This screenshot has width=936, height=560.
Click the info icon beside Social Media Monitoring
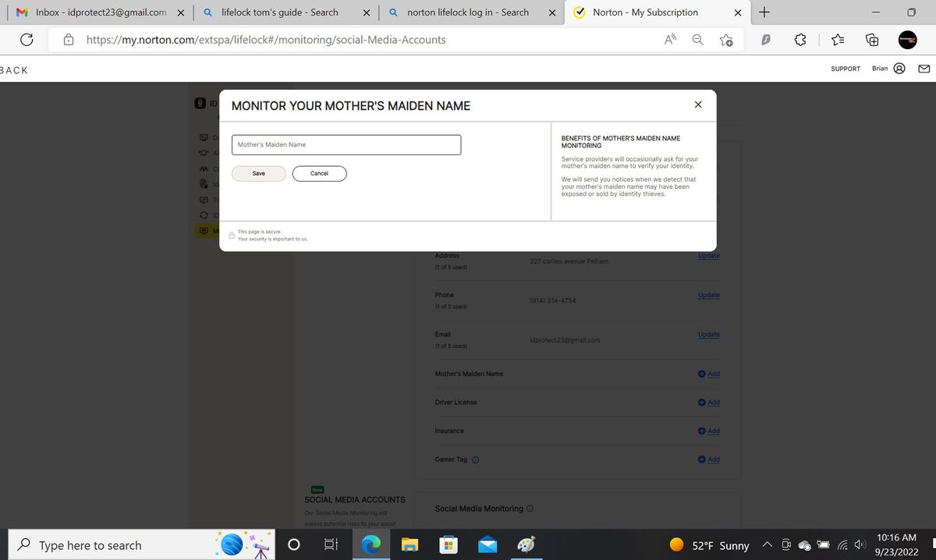[530, 508]
